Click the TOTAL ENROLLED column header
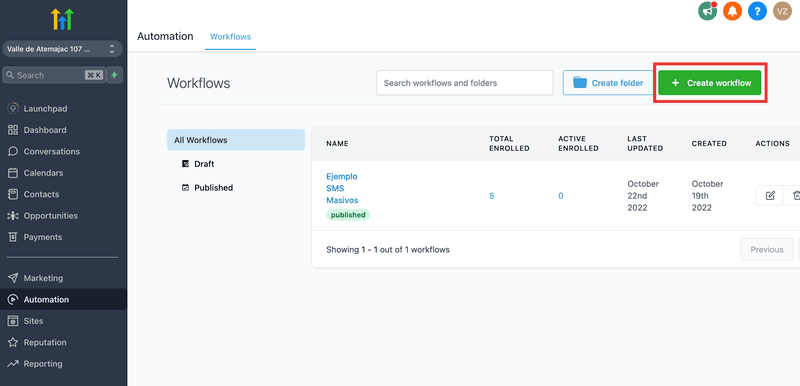The width and height of the screenshot is (800, 386). [509, 144]
